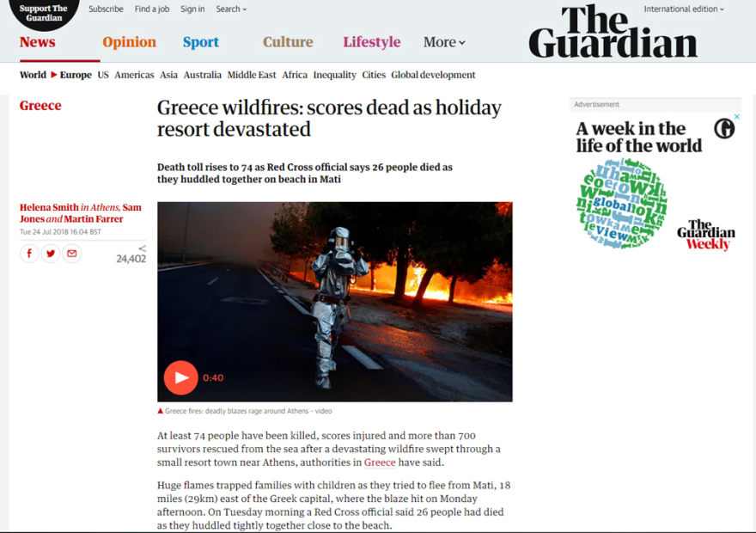Open the International edition selector

pos(684,9)
